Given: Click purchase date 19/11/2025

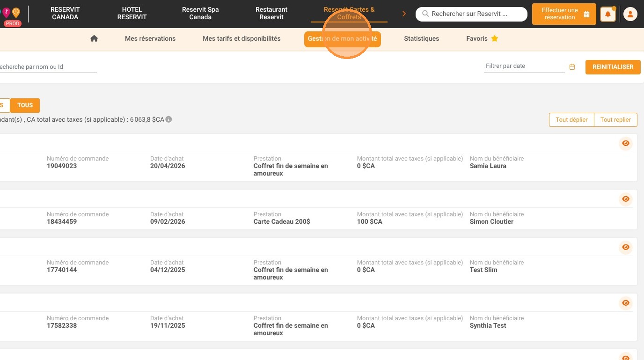Looking at the screenshot, I should [168, 326].
